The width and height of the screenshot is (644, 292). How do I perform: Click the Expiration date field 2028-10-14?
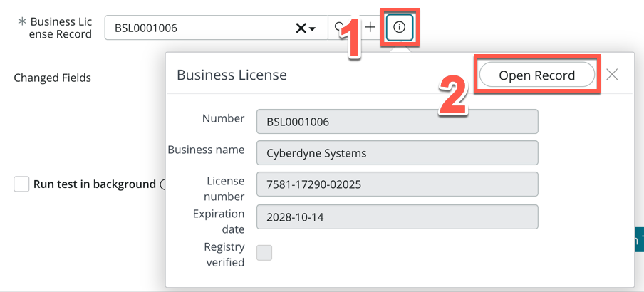pyautogui.click(x=397, y=217)
